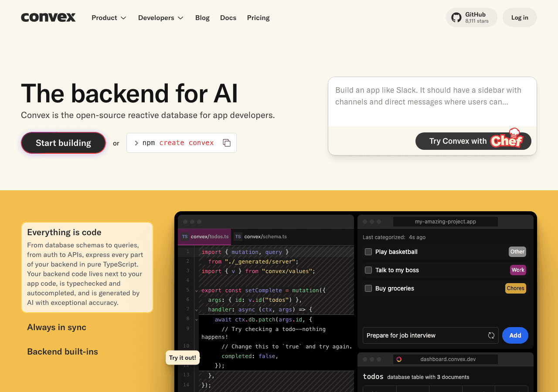This screenshot has width=558, height=392.
Task: Click the TS icon on the convex/todos.ts tab
Action: click(185, 237)
